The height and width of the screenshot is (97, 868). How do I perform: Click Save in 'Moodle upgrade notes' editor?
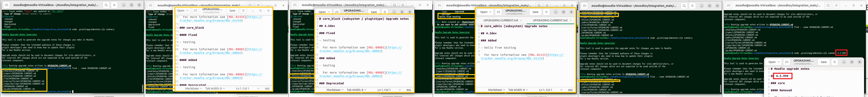tap(823, 62)
